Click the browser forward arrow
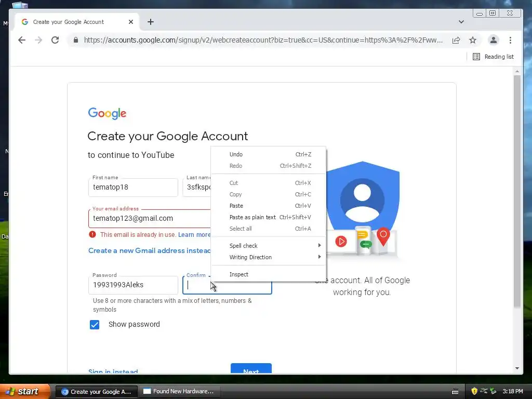This screenshot has height=399, width=532. pyautogui.click(x=38, y=40)
